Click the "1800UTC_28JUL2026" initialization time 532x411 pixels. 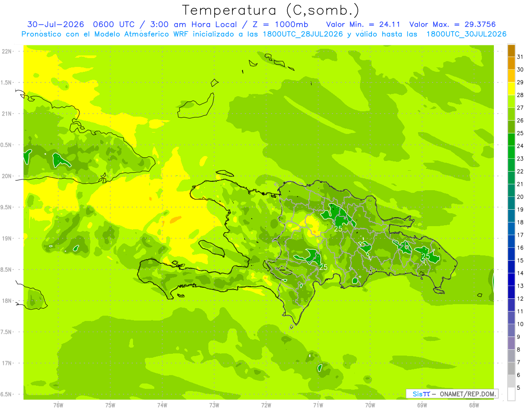tap(303, 34)
